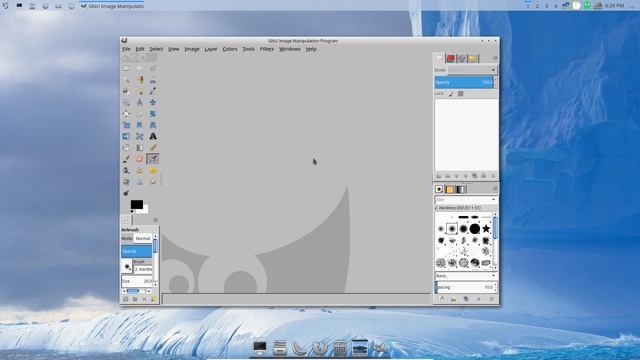Screen dimensions: 640x360
Task: Select the Measure tool
Action: tap(140, 102)
